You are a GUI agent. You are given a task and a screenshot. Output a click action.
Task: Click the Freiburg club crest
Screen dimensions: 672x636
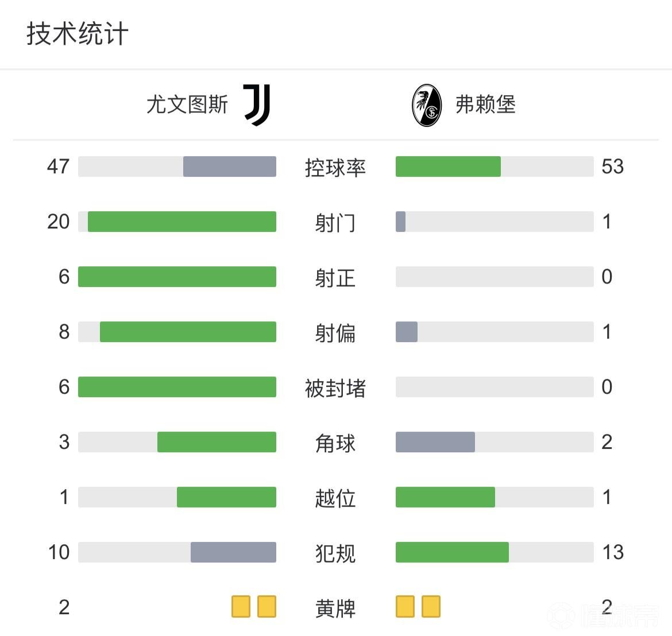pos(427,105)
